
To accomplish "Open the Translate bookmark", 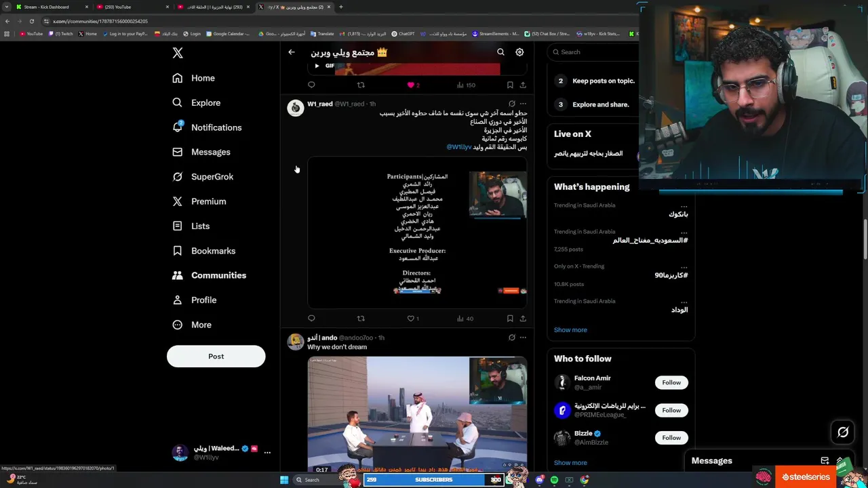I will click(322, 33).
